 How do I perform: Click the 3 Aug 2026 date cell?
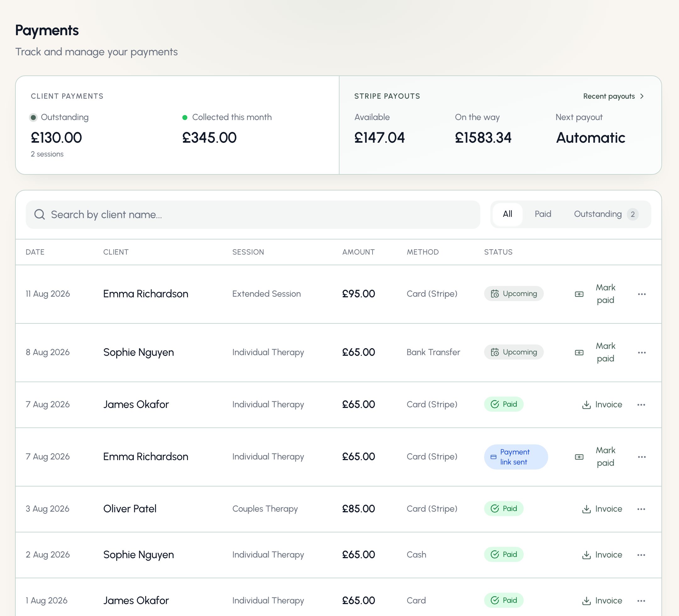pyautogui.click(x=47, y=509)
